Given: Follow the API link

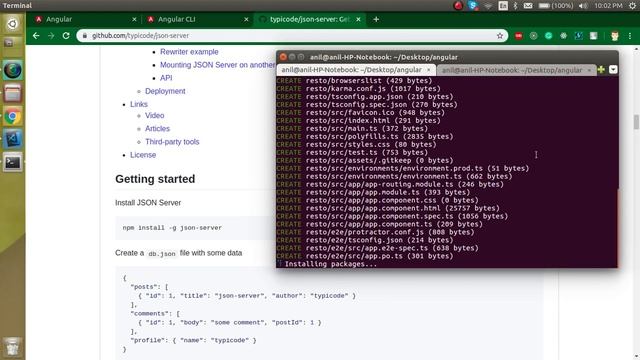Looking at the screenshot, I should [166, 78].
